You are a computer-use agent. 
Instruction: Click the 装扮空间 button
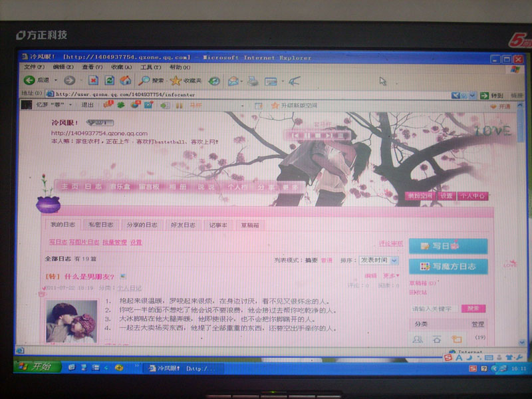pos(420,196)
